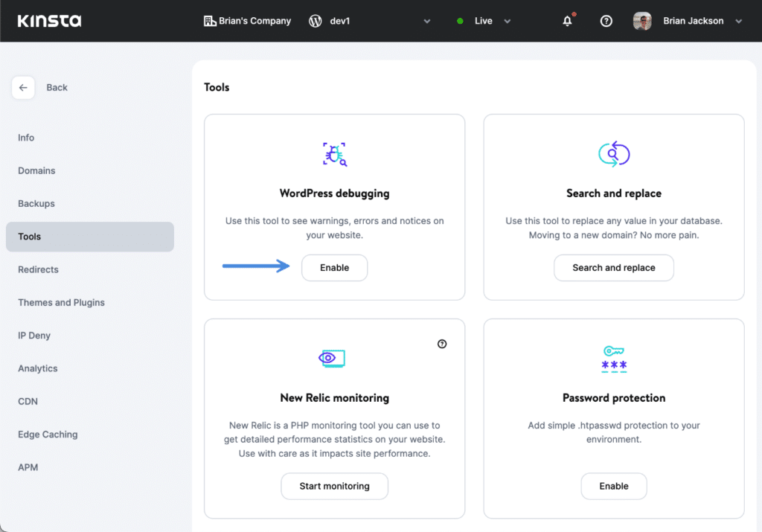Viewport: 762px width, 532px height.
Task: Enable WordPress debugging
Action: pyautogui.click(x=334, y=268)
